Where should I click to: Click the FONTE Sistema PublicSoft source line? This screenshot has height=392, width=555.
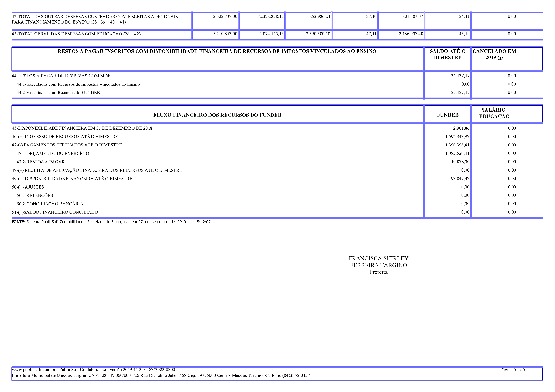tap(111, 222)
